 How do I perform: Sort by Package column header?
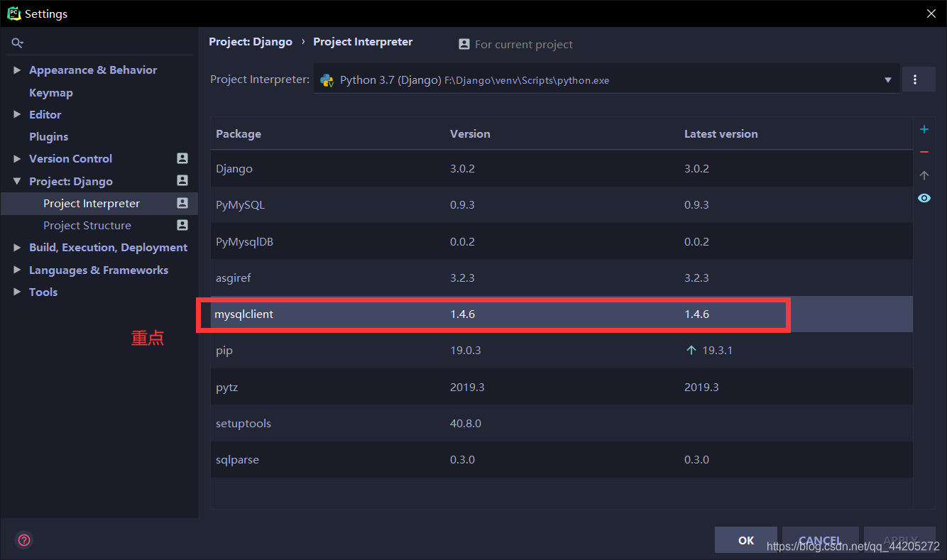point(239,133)
